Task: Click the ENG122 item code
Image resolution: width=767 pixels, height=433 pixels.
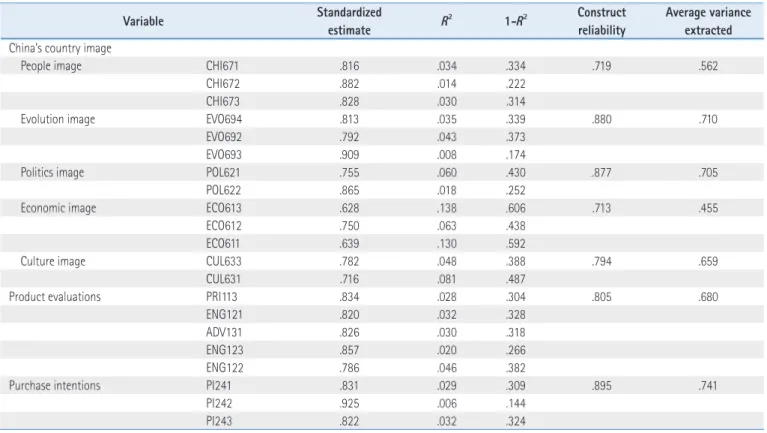Action: (225, 368)
